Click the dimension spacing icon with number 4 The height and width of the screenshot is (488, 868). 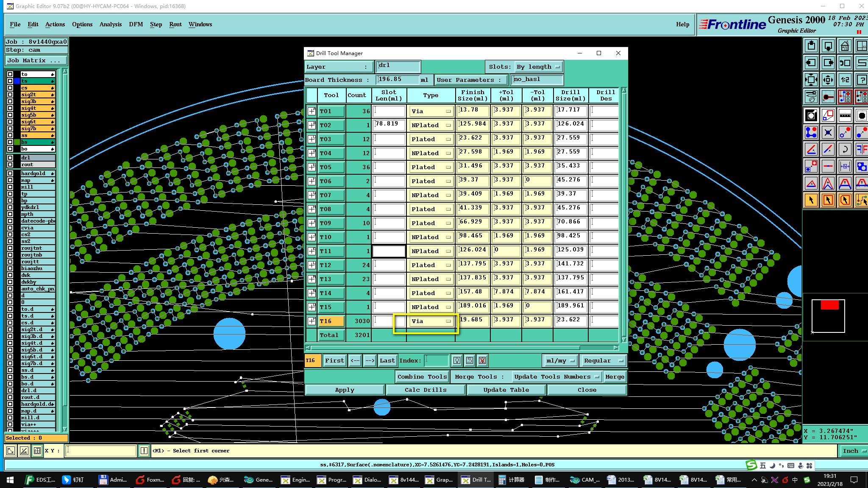(x=845, y=166)
